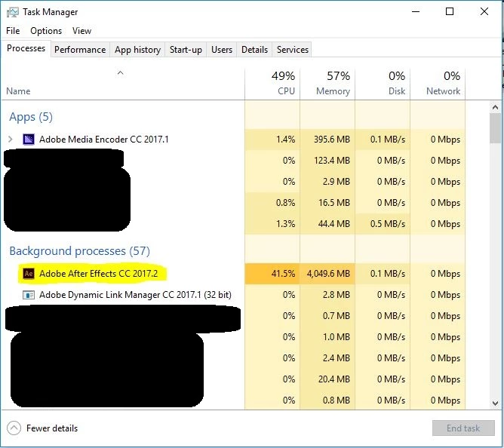The width and height of the screenshot is (504, 448).
Task: Expand the Adobe Media Encoder CC 2017.1 row
Action: pyautogui.click(x=11, y=140)
